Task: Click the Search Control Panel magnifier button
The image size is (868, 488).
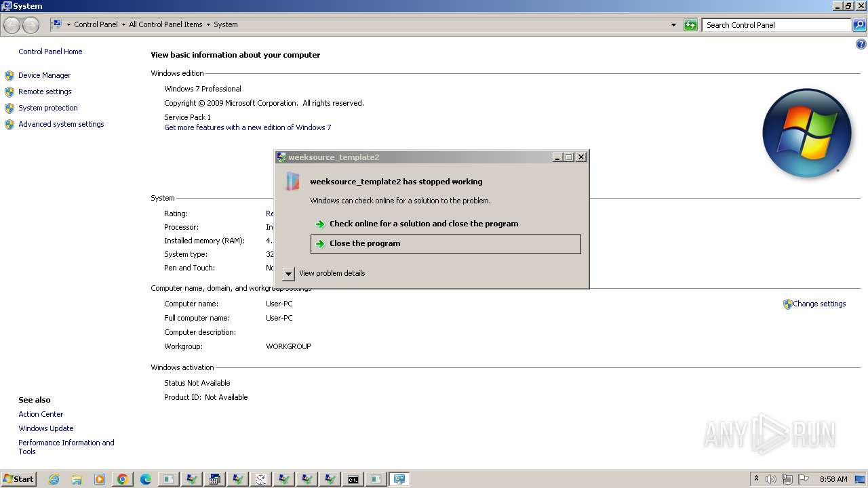Action: 859,25
